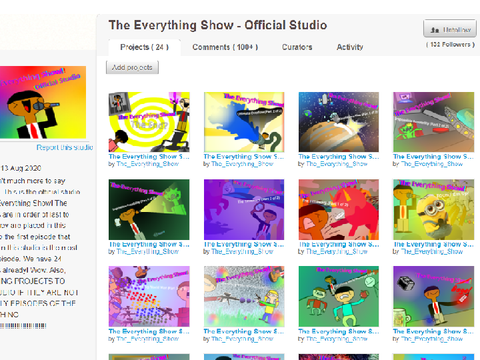Open the red dinosaur project thumbnail

coord(339,209)
